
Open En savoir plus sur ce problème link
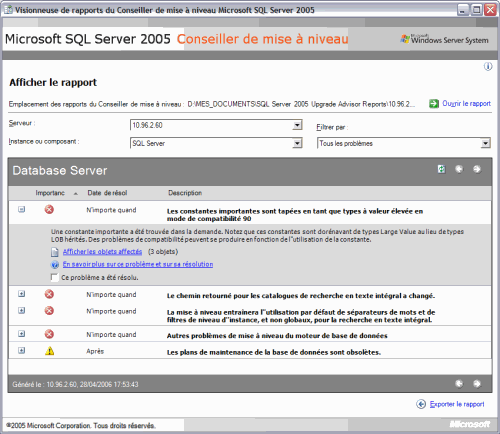point(138,264)
